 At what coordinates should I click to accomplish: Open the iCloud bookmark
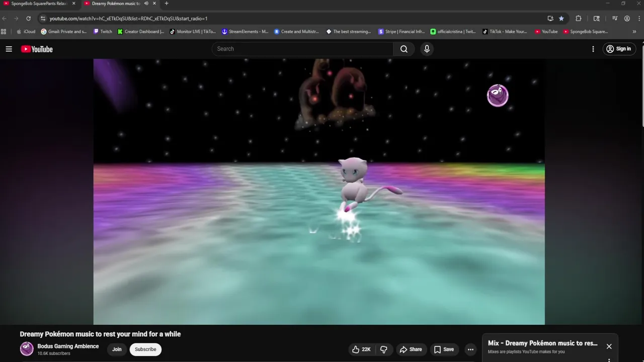(26, 32)
